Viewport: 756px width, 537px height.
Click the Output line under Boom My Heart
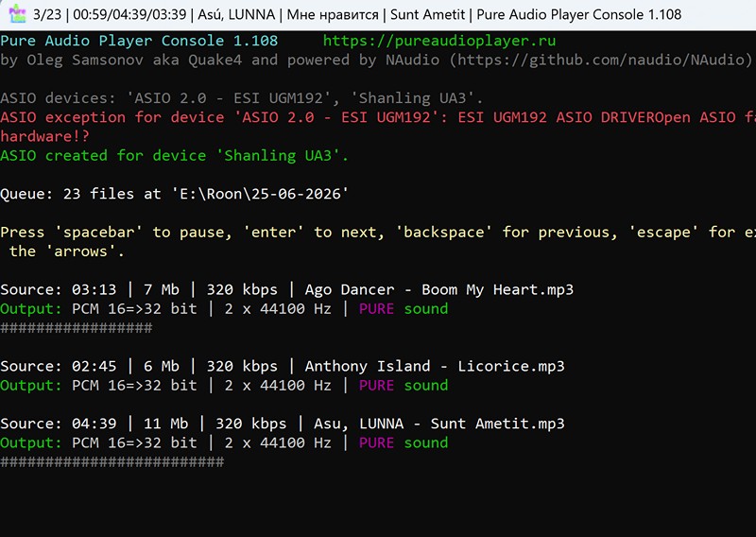[x=224, y=309]
